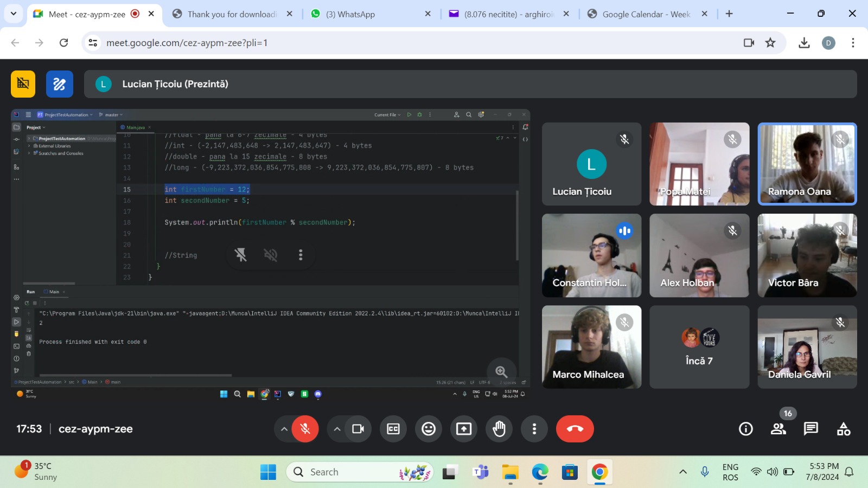Select Alex Holban video tile
Screen dimensions: 868x488
[x=700, y=255]
